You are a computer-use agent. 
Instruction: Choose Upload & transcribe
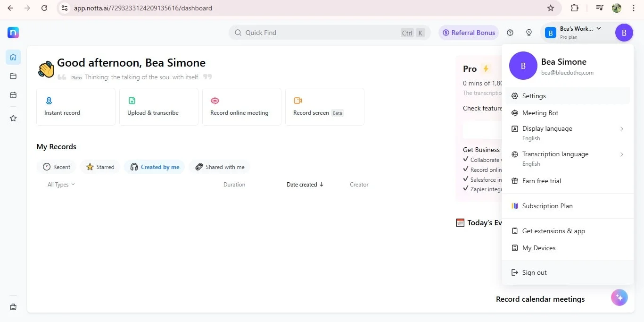pos(159,107)
